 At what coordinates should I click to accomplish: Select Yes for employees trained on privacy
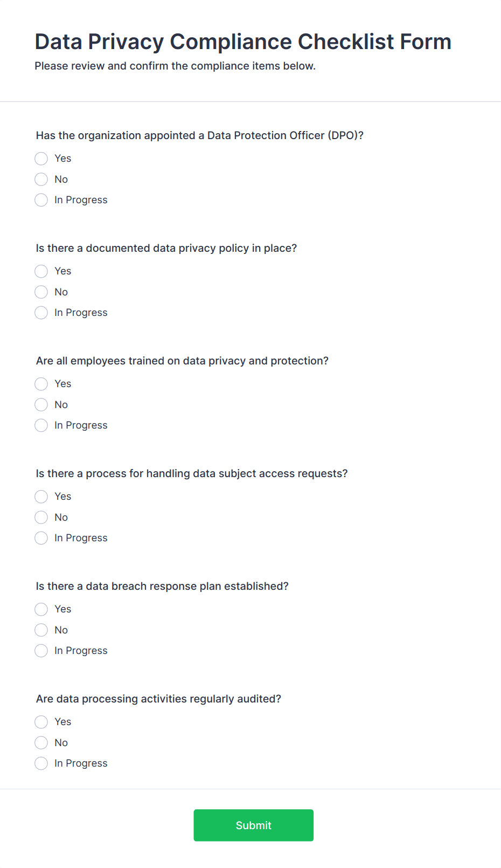click(x=41, y=384)
